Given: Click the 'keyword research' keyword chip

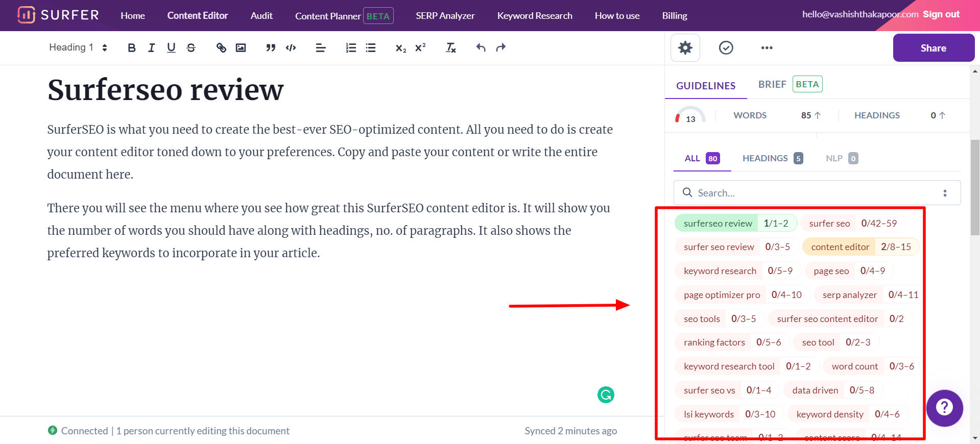Looking at the screenshot, I should pos(738,271).
